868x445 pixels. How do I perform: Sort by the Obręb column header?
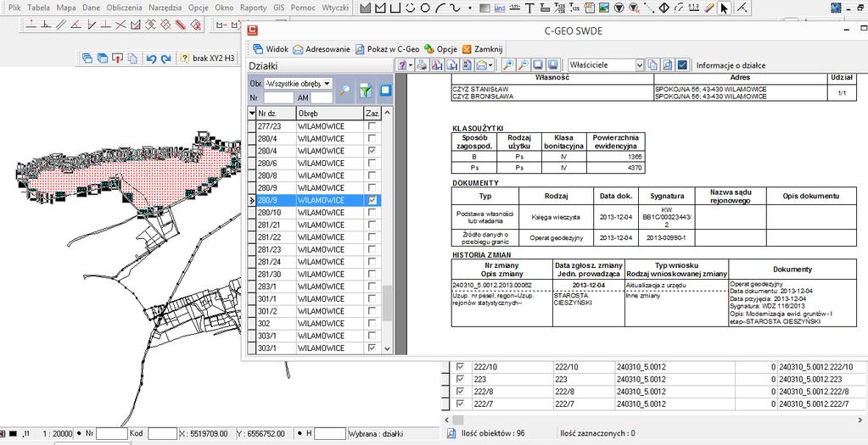click(329, 113)
